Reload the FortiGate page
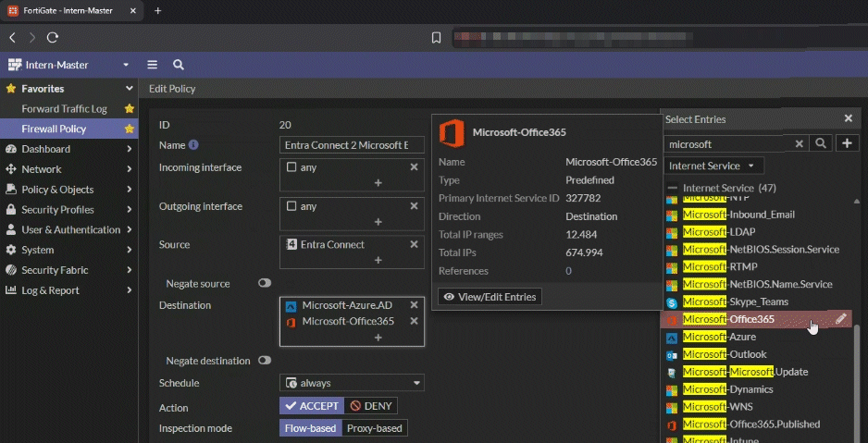The height and width of the screenshot is (443, 868). (53, 38)
